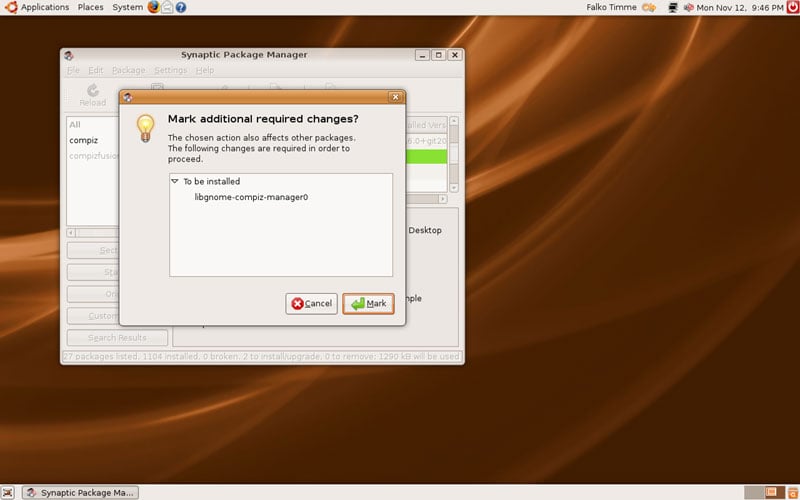Click the date and time clock
The image size is (800, 500).
click(x=740, y=7)
